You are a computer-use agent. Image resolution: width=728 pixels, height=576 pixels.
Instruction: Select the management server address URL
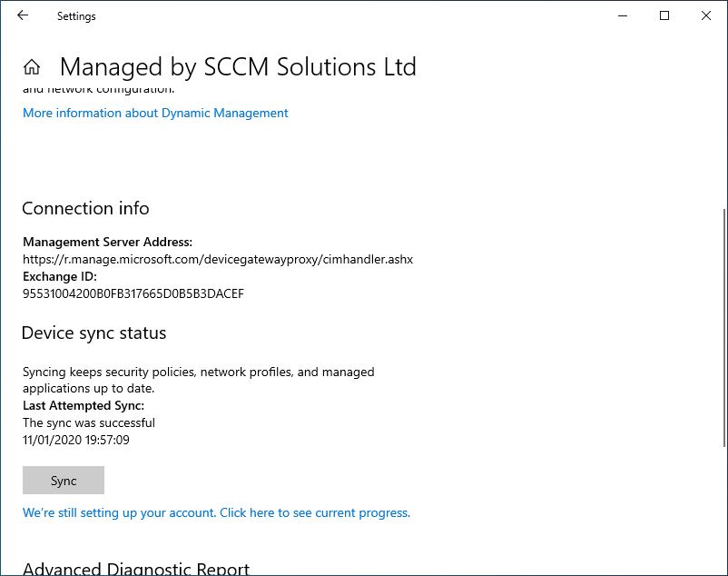218,259
